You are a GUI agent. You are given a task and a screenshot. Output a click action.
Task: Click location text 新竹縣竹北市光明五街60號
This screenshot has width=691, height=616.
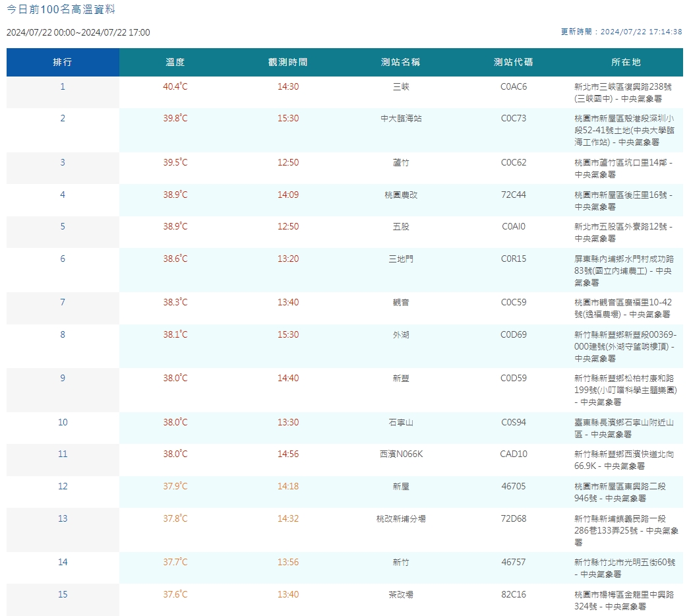click(x=624, y=562)
